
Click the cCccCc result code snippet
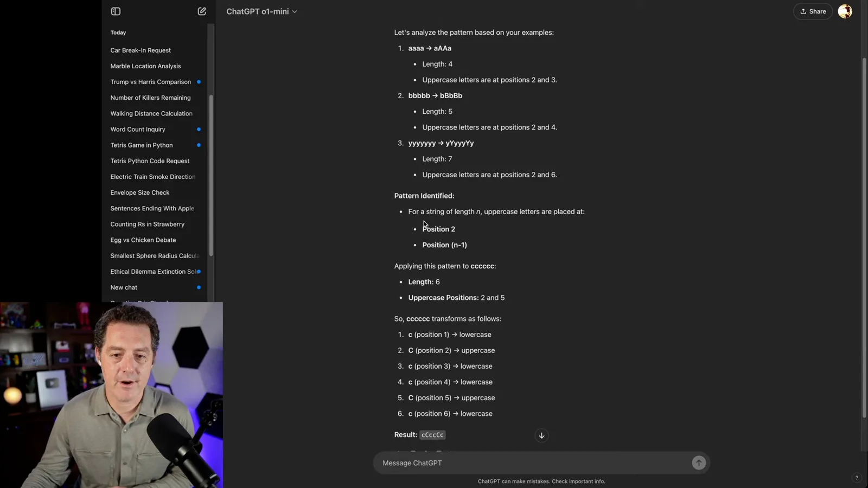coord(432,435)
